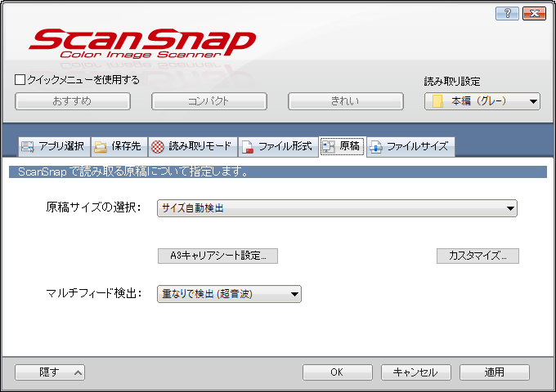Click the 読み取りモード red dotted icon
This screenshot has height=392, width=556.
(x=158, y=147)
